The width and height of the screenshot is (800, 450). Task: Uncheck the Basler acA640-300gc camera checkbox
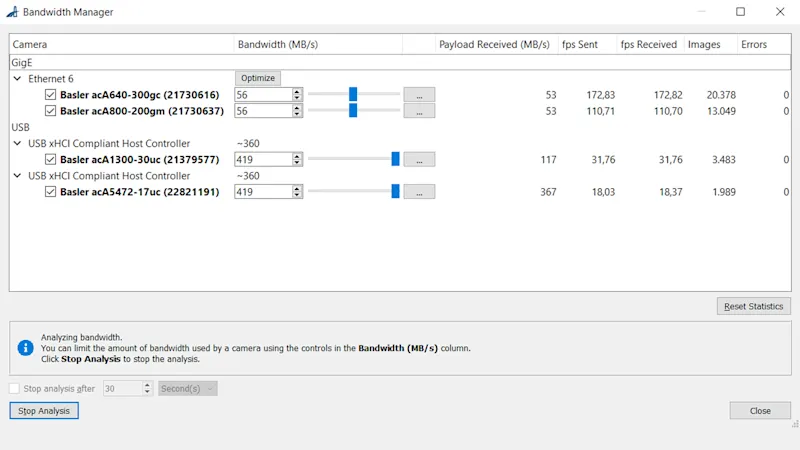50,95
